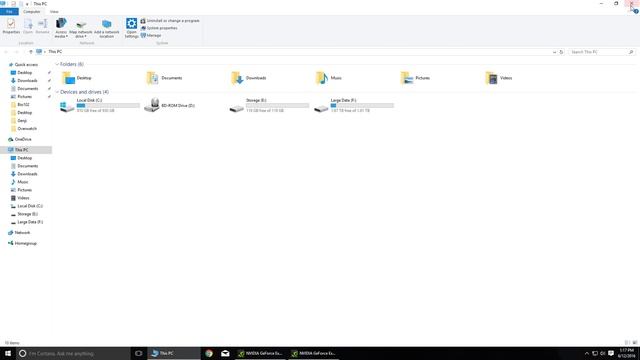This screenshot has width=640, height=360.
Task: Click the Up arrow navigation button
Action: [31, 52]
